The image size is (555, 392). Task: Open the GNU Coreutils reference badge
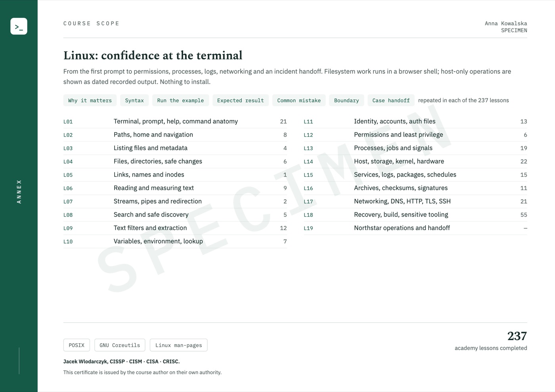click(x=120, y=345)
